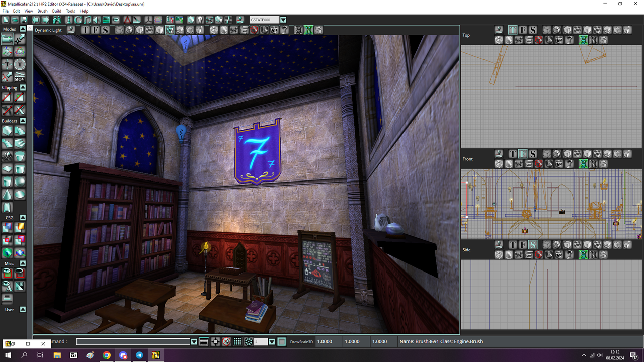Click the Subtract brush CSG icon
Viewport: 644px width, 362px height.
point(19,228)
